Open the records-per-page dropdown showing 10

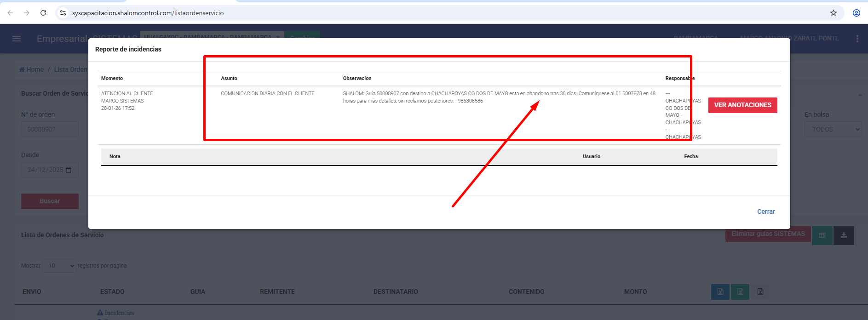pyautogui.click(x=59, y=266)
